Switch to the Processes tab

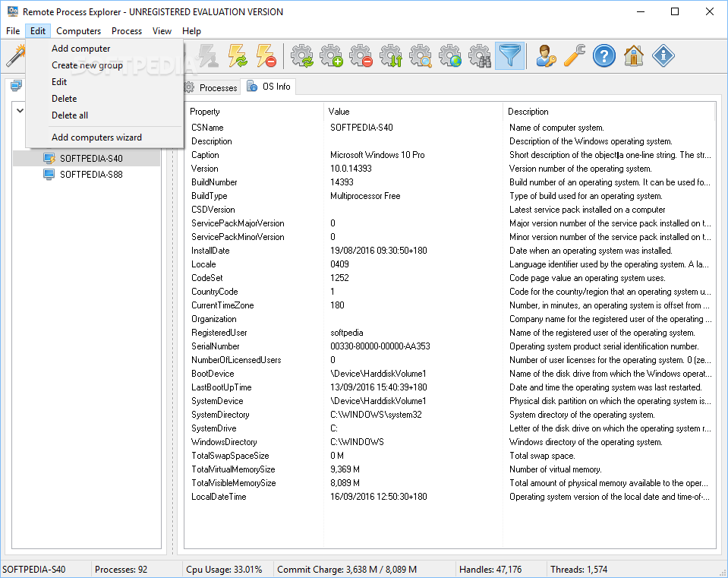coord(212,87)
